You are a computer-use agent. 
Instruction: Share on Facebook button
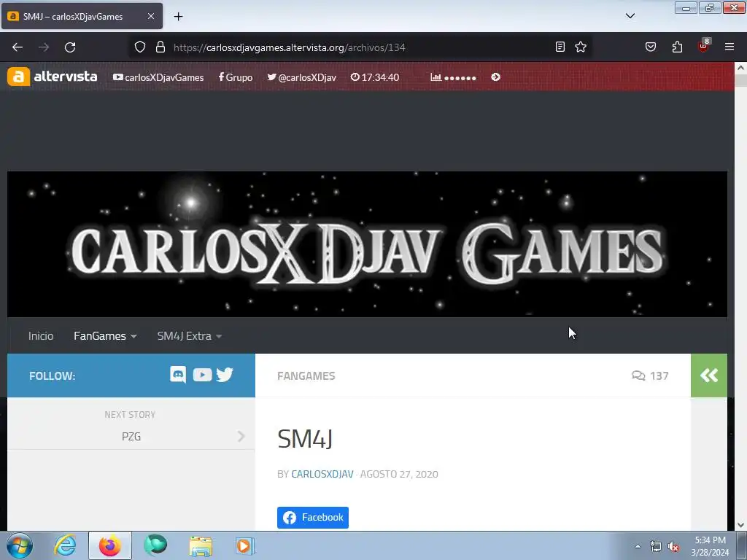coord(313,518)
